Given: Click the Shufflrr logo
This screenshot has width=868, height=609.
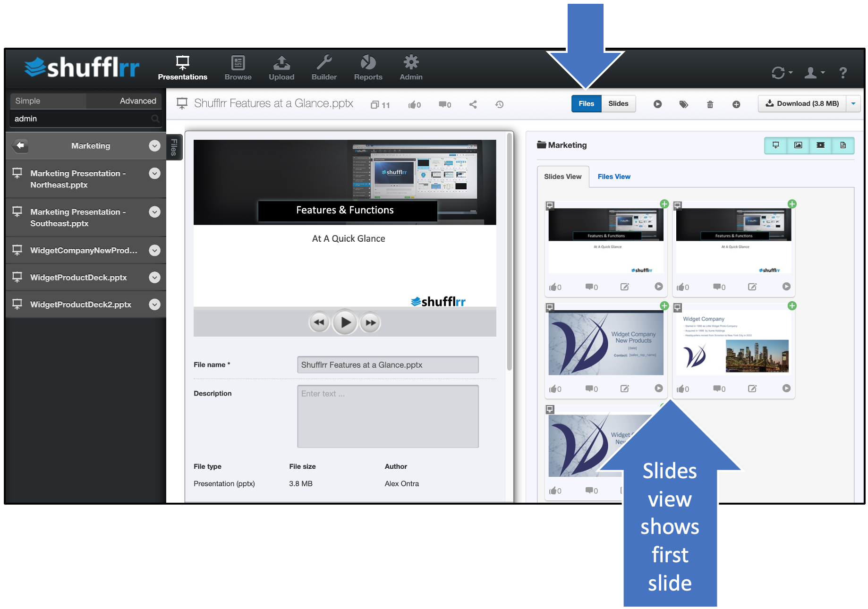Looking at the screenshot, I should point(82,68).
